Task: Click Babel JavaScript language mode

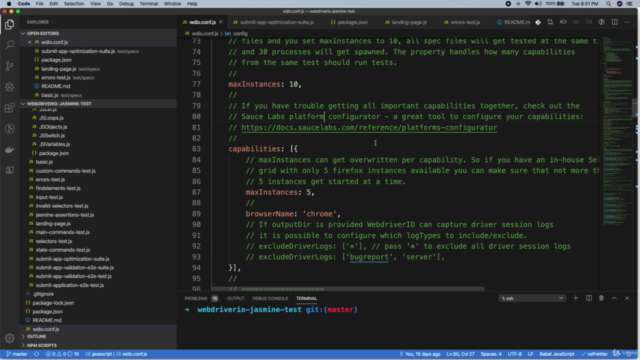Action: pos(557,354)
